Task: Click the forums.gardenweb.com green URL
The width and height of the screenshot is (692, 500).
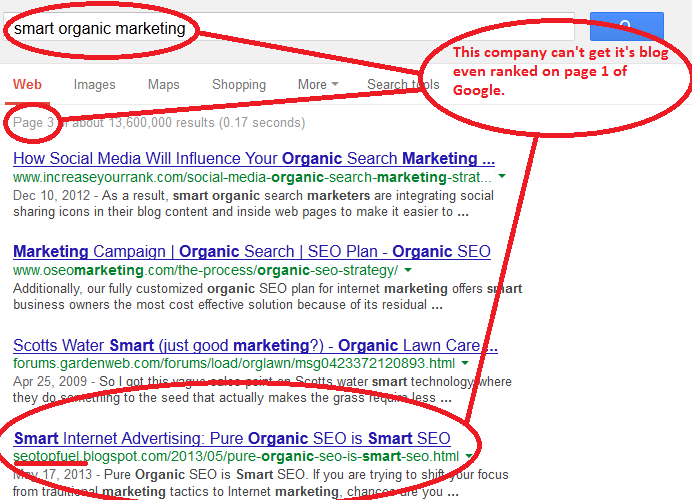Action: pos(234,364)
